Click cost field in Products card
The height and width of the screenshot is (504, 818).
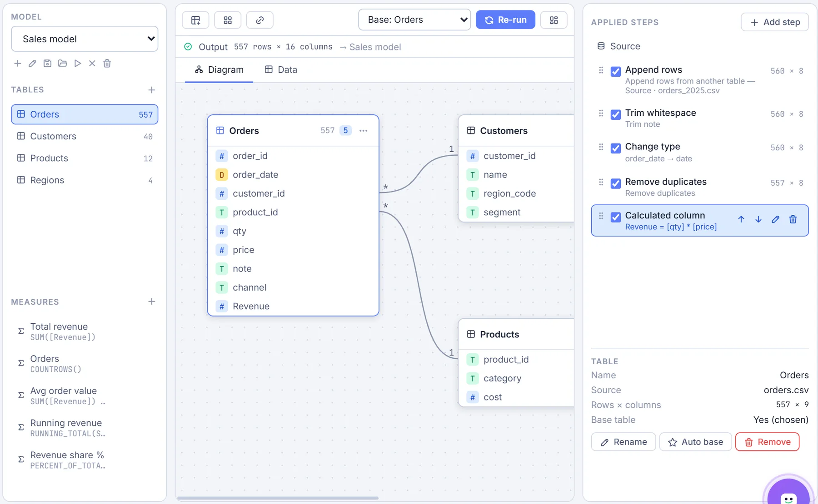pyautogui.click(x=516, y=397)
